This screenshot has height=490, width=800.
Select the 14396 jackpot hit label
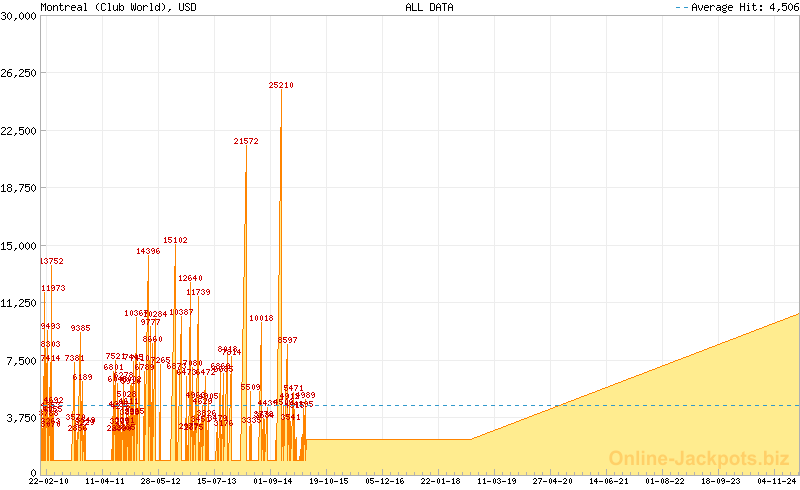click(x=148, y=252)
